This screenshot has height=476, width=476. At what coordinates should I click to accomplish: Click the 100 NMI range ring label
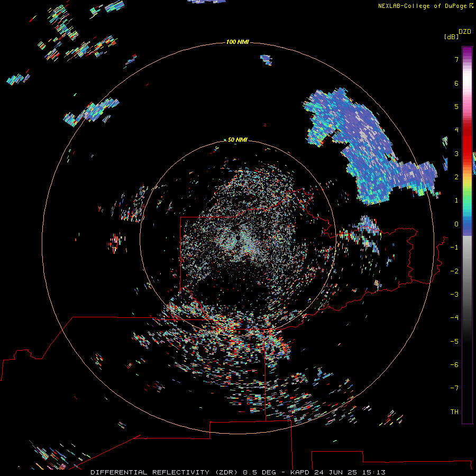point(237,42)
